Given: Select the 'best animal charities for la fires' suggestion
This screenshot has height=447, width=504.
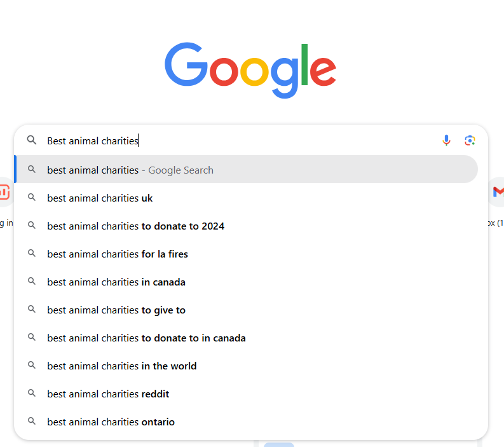Looking at the screenshot, I should 118,254.
